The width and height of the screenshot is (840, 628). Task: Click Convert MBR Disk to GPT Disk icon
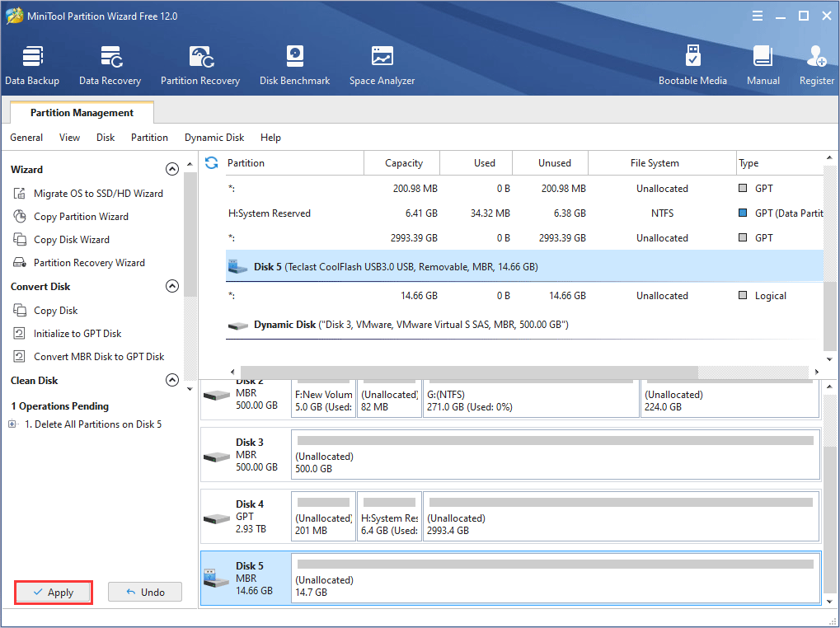(19, 356)
